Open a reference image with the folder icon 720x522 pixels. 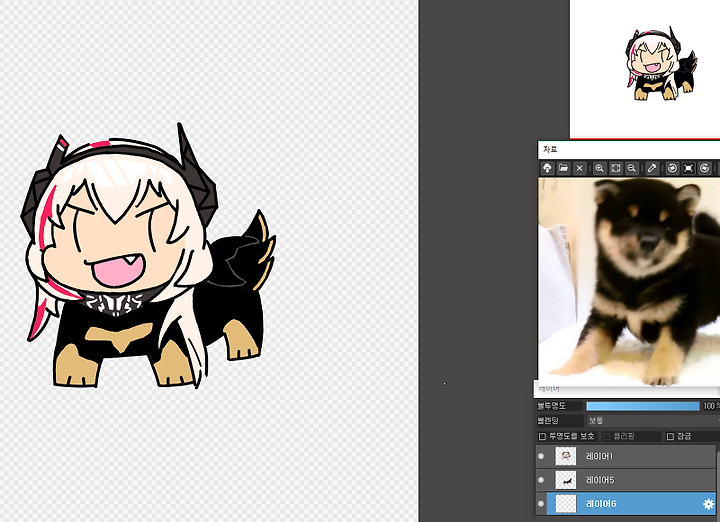[x=563, y=168]
